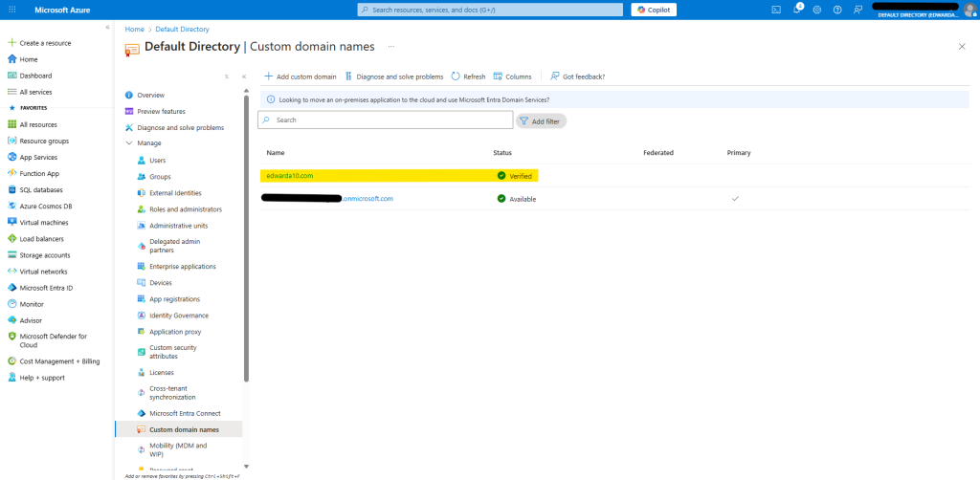Screen dimensions: 980x480
Task: Click Got feedback?
Action: point(577,76)
